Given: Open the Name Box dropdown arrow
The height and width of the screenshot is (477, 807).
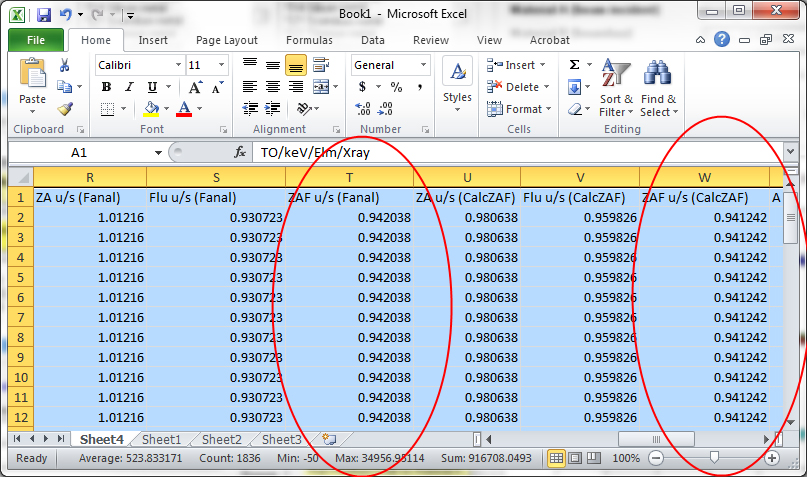Looking at the screenshot, I should point(158,153).
